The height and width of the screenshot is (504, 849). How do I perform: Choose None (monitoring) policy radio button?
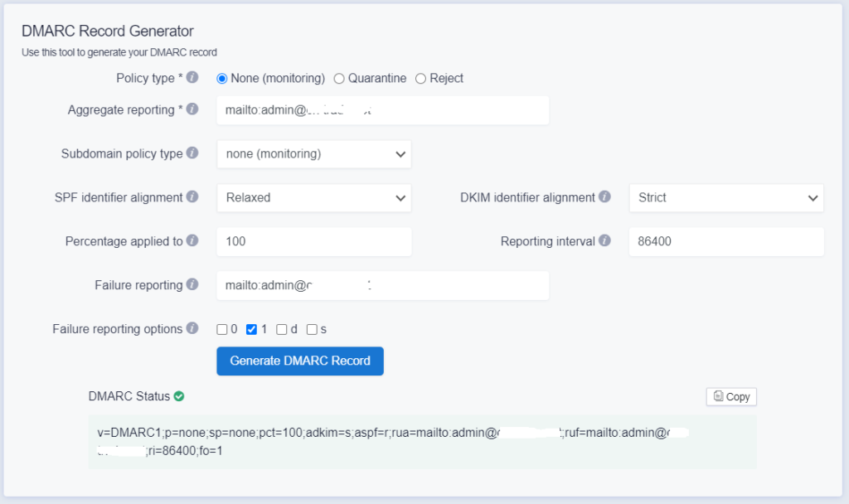click(x=222, y=79)
